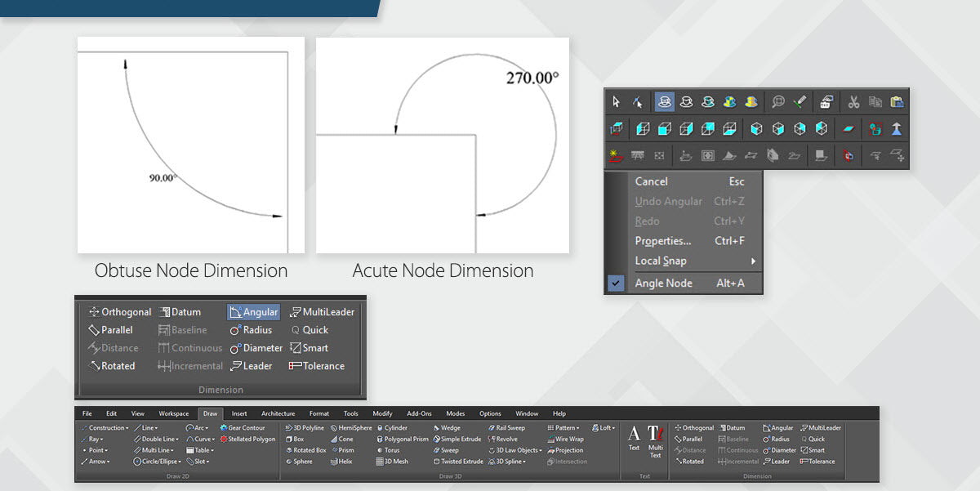Open the 3D Law Objects dropdown
980x491 pixels.
514,450
